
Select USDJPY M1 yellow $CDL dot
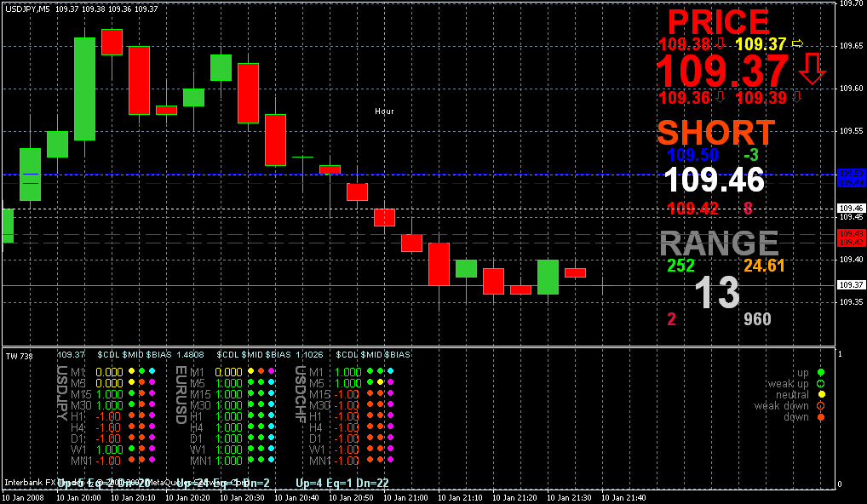132,371
